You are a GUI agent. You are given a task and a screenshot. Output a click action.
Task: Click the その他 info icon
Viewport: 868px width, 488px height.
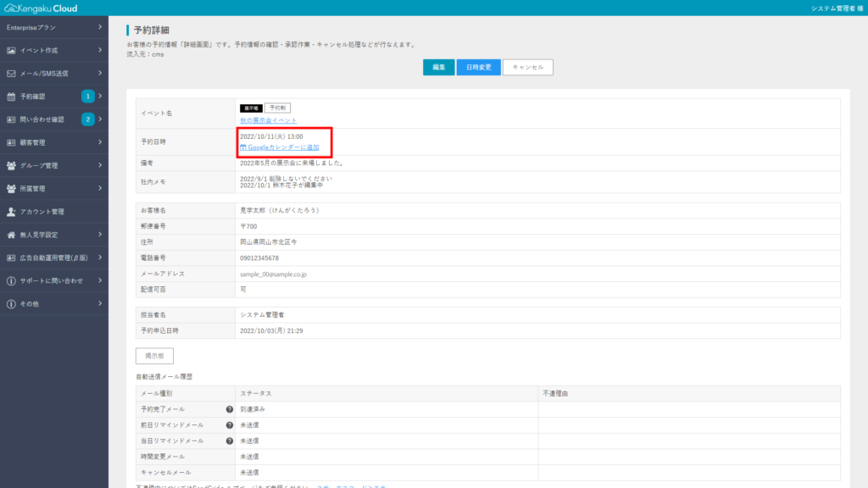click(x=11, y=304)
